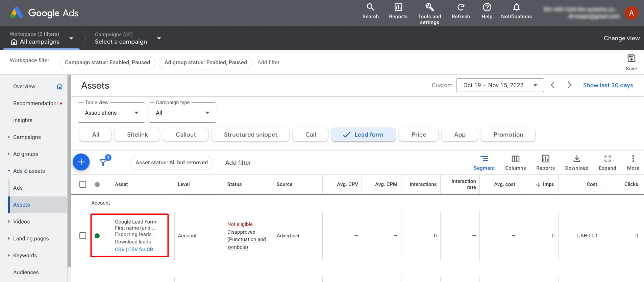The height and width of the screenshot is (282, 644).
Task: Open the Campaign type dropdown
Action: tap(182, 113)
